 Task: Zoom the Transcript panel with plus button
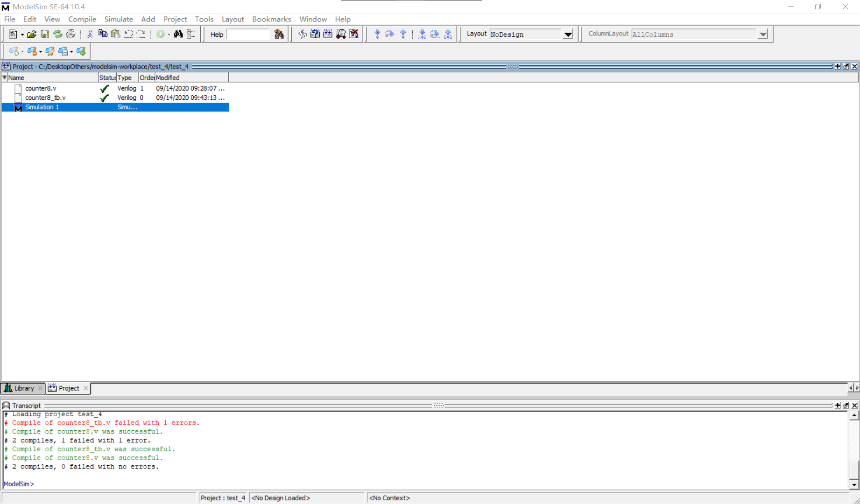[838, 406]
